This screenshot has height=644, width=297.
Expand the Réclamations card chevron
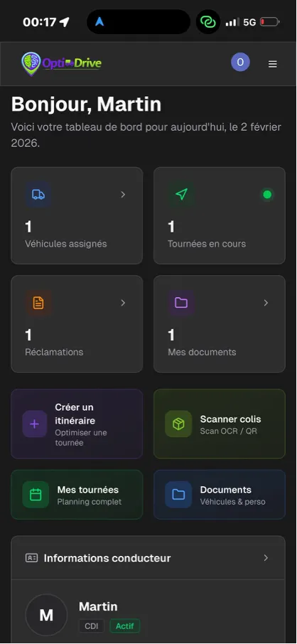(123, 303)
